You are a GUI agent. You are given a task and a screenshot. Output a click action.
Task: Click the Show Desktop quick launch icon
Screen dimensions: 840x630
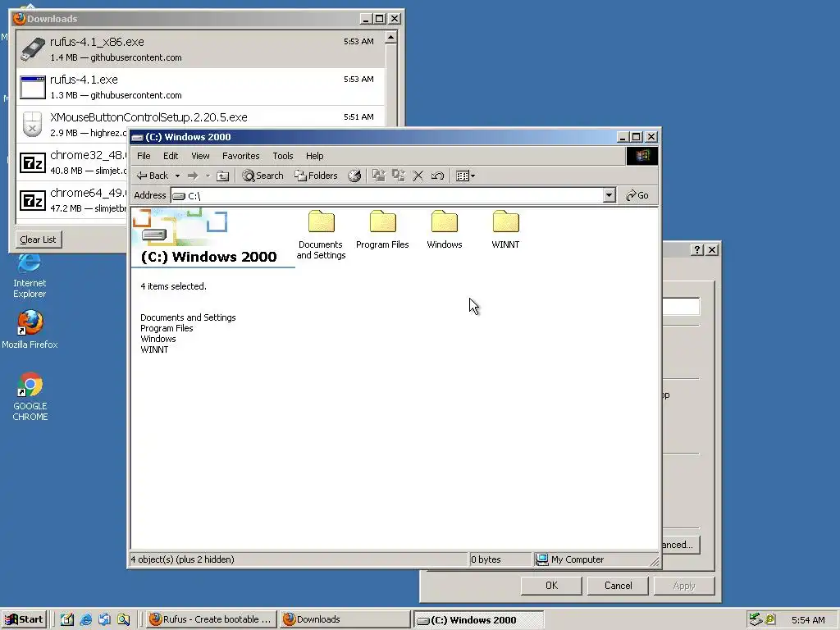click(67, 619)
